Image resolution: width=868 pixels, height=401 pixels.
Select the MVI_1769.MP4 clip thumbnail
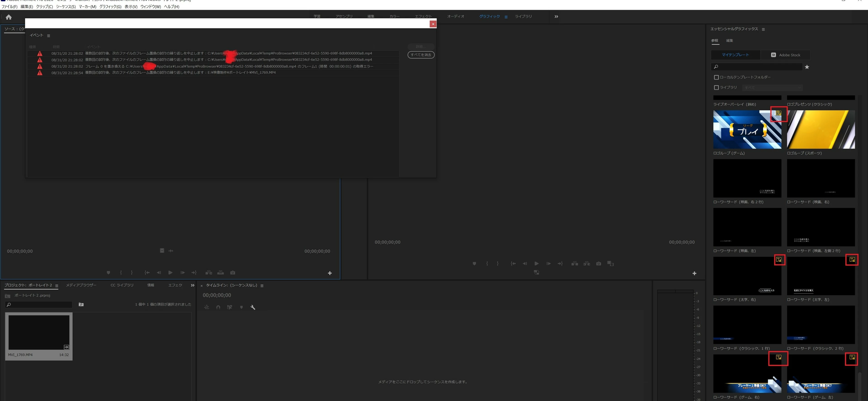point(39,332)
